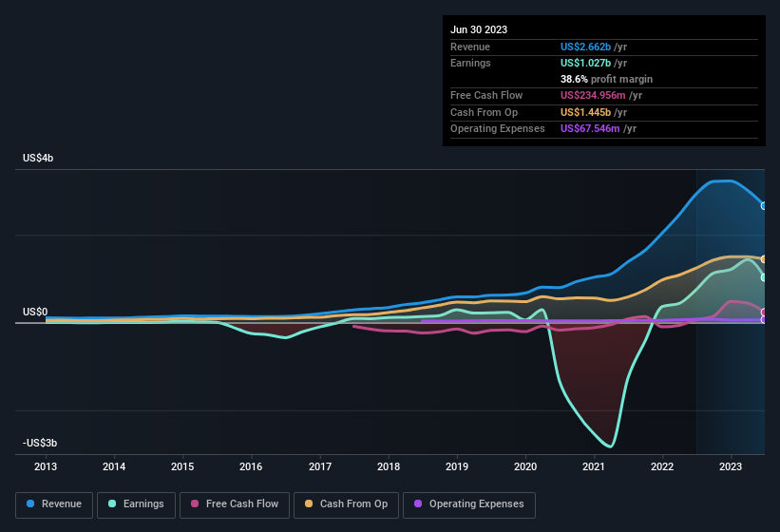Click the Revenue label in tooltip
Screen dimensions: 780x532
470,47
